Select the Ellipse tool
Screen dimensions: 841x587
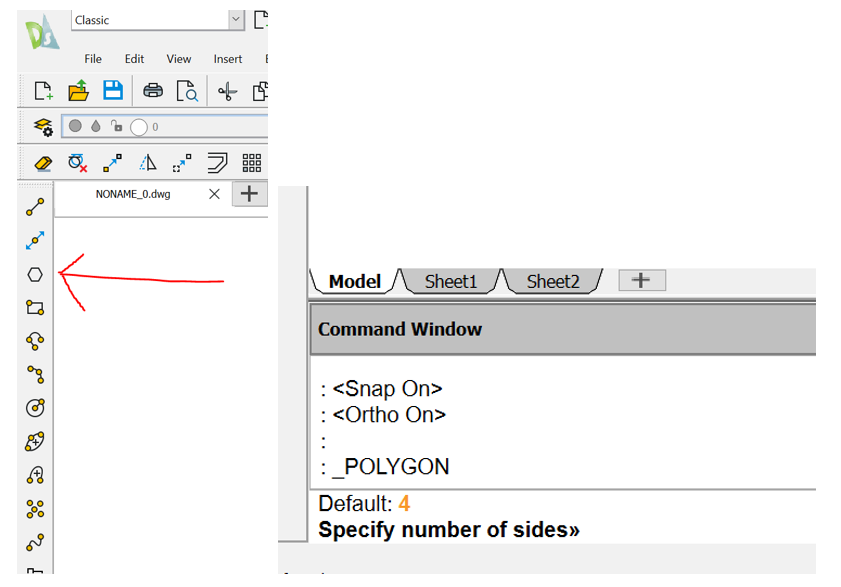[35, 442]
